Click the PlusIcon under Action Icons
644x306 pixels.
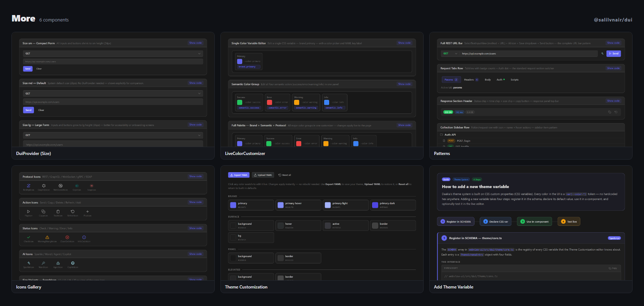(x=87, y=212)
